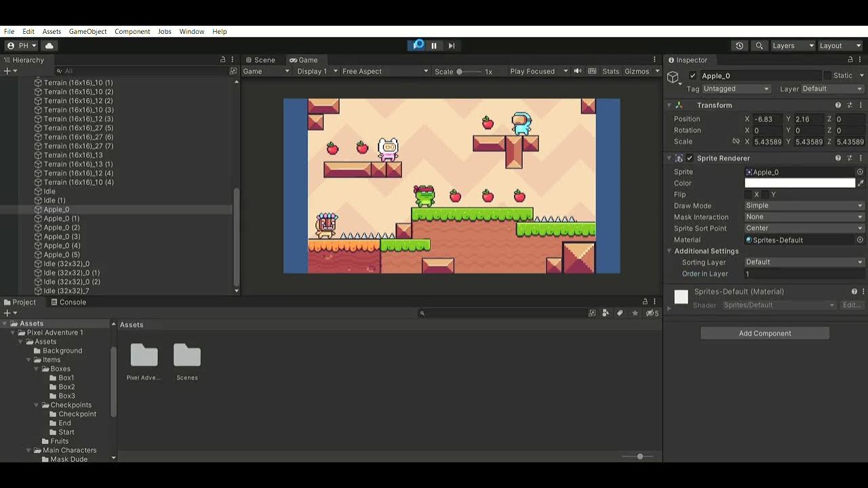The height and width of the screenshot is (488, 868).
Task: Collapse the Additional Settings foldout
Action: click(669, 251)
